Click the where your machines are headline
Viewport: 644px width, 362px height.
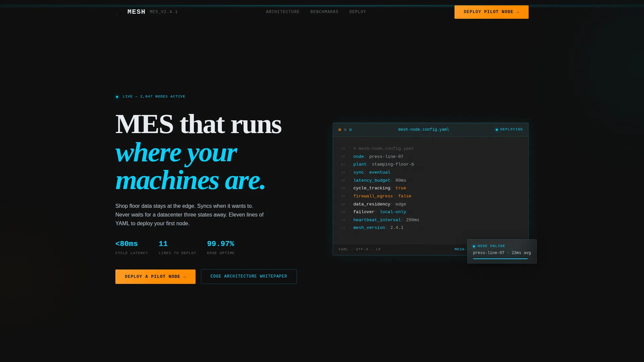[190, 166]
